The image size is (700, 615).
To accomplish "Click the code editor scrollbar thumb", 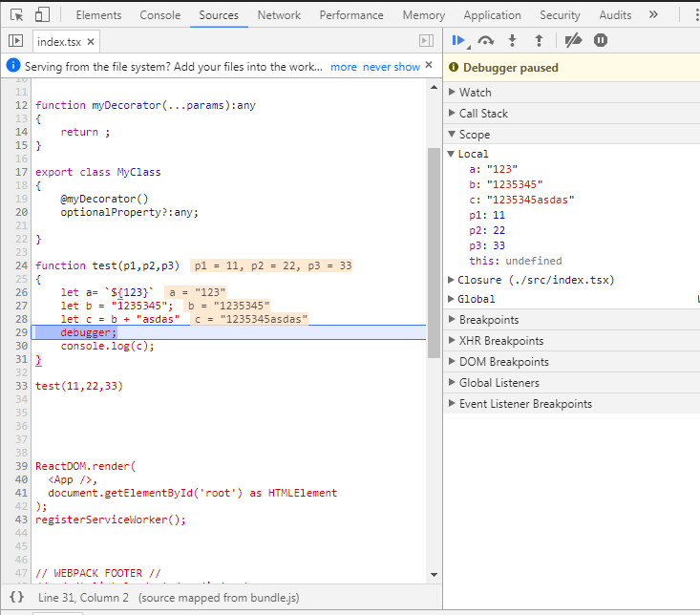I will coord(434,253).
